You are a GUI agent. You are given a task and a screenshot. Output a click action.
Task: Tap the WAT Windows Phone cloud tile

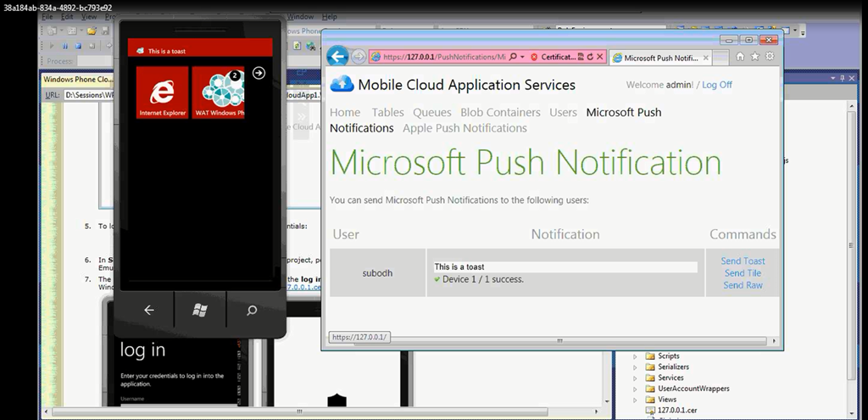pyautogui.click(x=218, y=92)
